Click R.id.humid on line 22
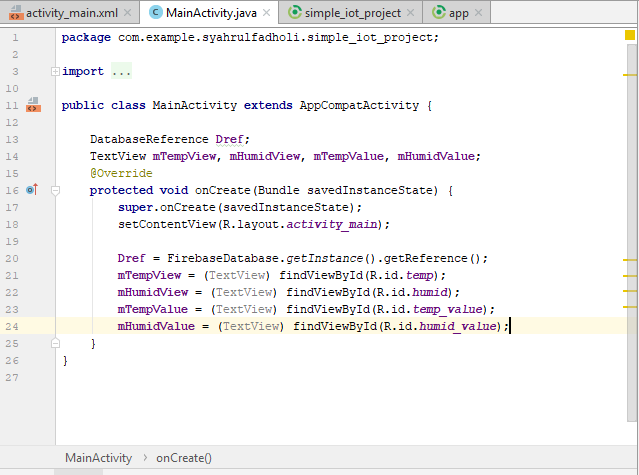Screen dimensions: 639x475 [412, 292]
